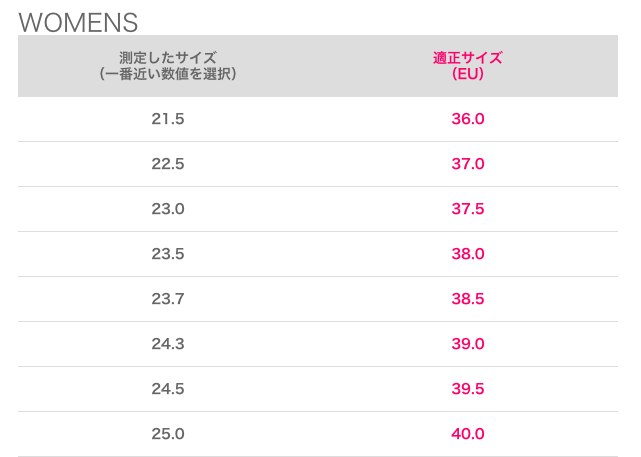Select the 39.5 EU size value

(x=468, y=389)
